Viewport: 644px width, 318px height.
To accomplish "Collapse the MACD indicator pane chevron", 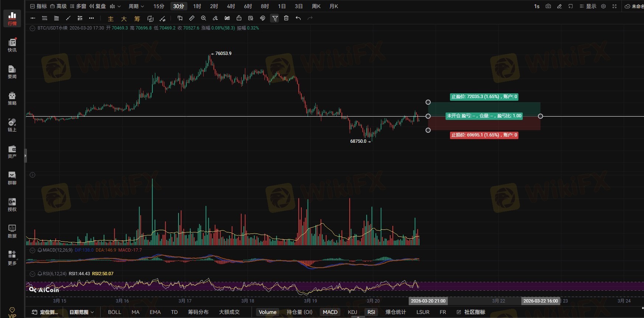I will (x=32, y=250).
